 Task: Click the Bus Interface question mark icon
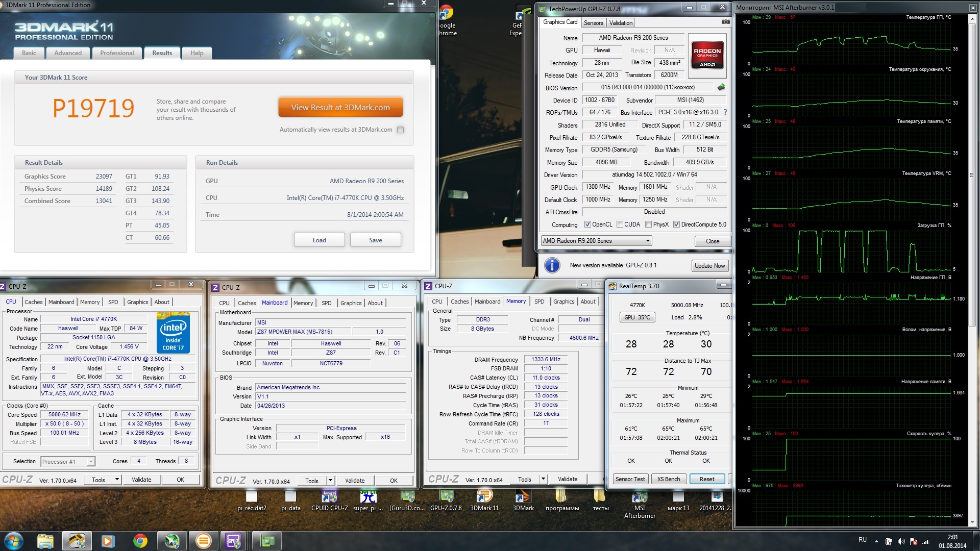[x=725, y=112]
